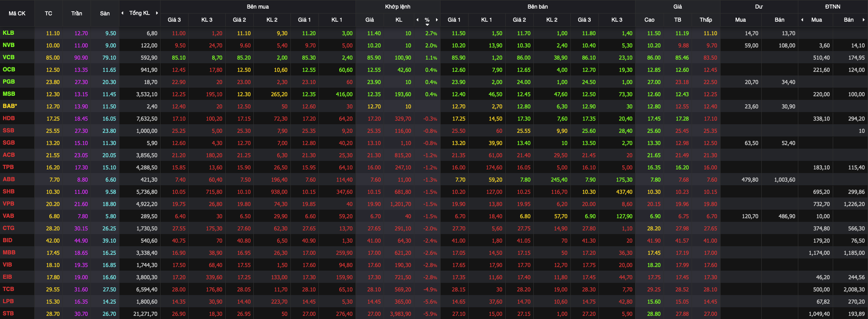Click TCB foreign sell value 2,008,30
The width and height of the screenshot is (868, 319).
point(854,290)
